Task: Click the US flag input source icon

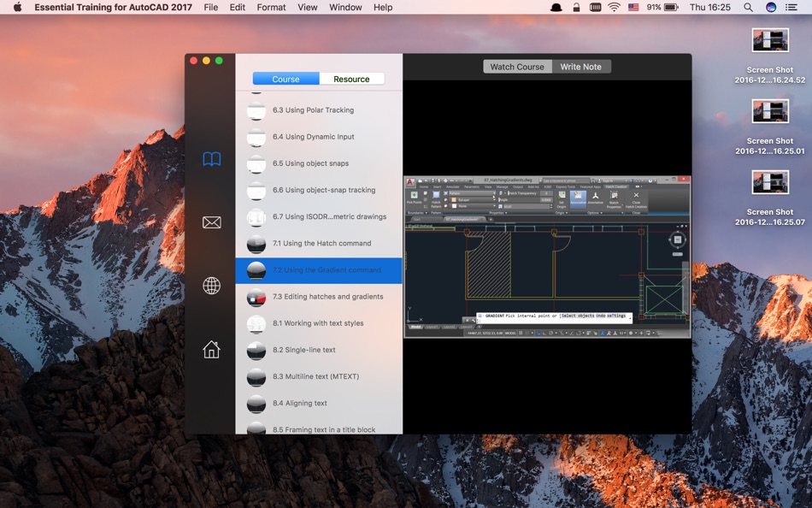Action: [x=633, y=7]
